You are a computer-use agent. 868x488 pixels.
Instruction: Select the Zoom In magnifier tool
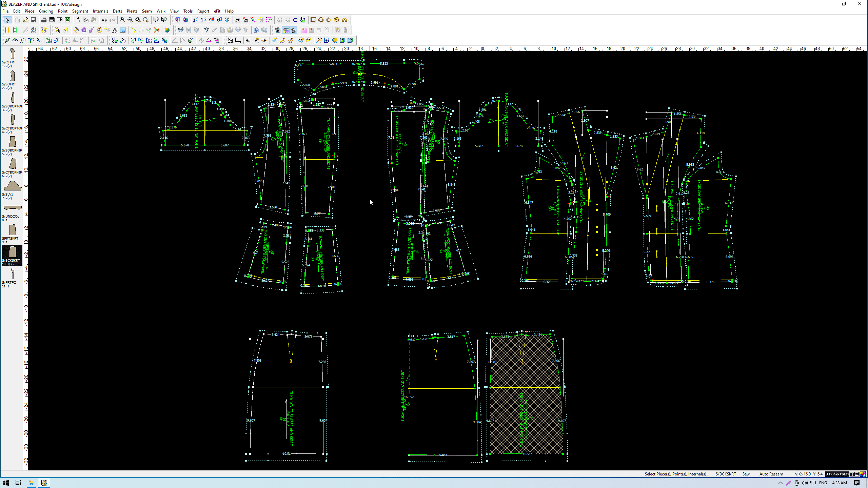click(122, 20)
